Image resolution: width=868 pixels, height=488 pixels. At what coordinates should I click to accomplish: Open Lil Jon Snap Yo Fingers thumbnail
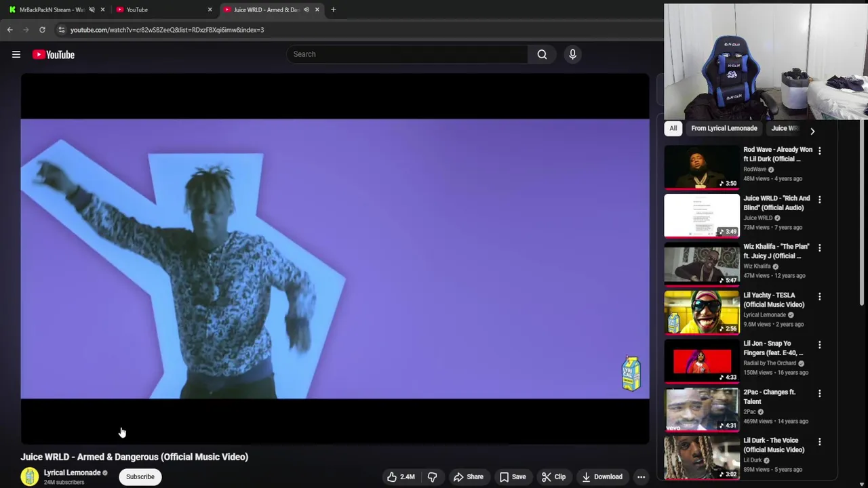[702, 361]
